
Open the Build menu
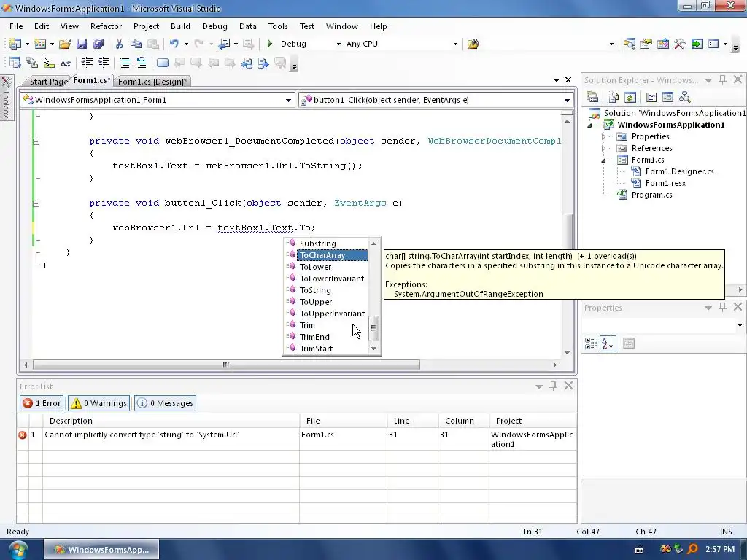(x=180, y=26)
